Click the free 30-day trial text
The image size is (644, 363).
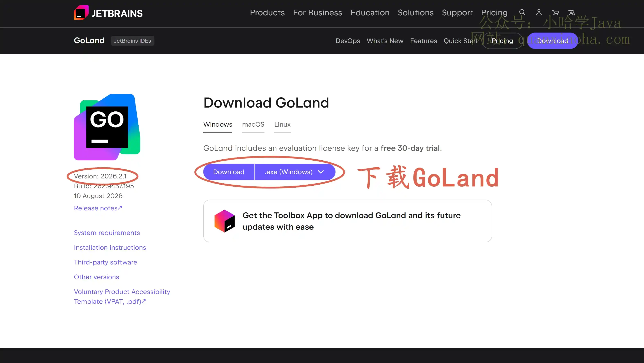click(x=410, y=148)
